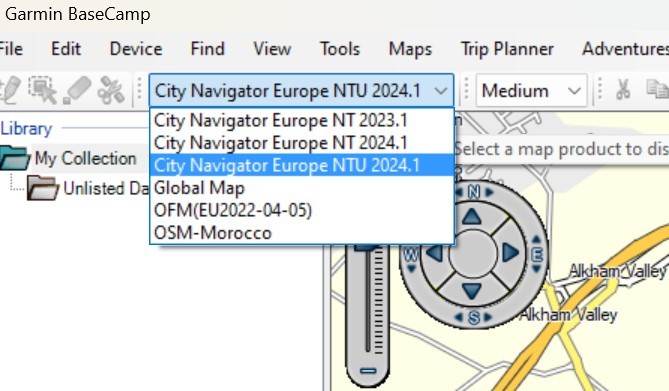Click the center of the navigation compass
Image resolution: width=669 pixels, height=391 pixels.
click(x=473, y=254)
